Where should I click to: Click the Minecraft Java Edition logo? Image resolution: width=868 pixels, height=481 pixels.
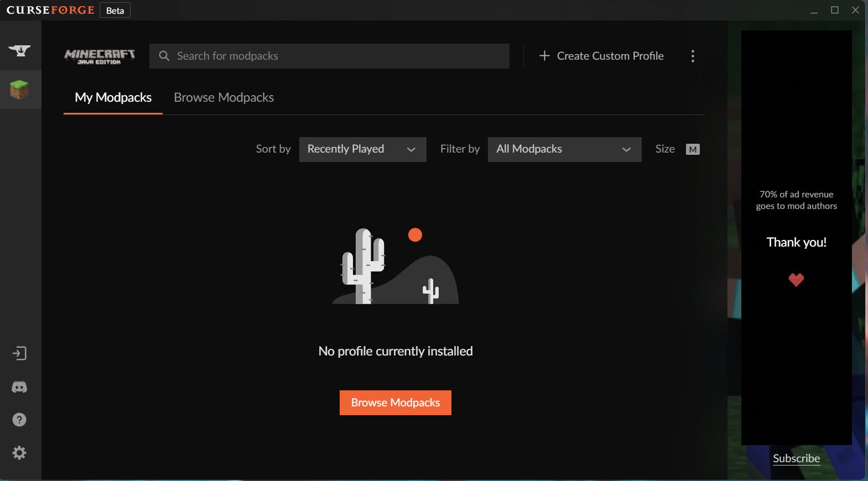(x=100, y=56)
